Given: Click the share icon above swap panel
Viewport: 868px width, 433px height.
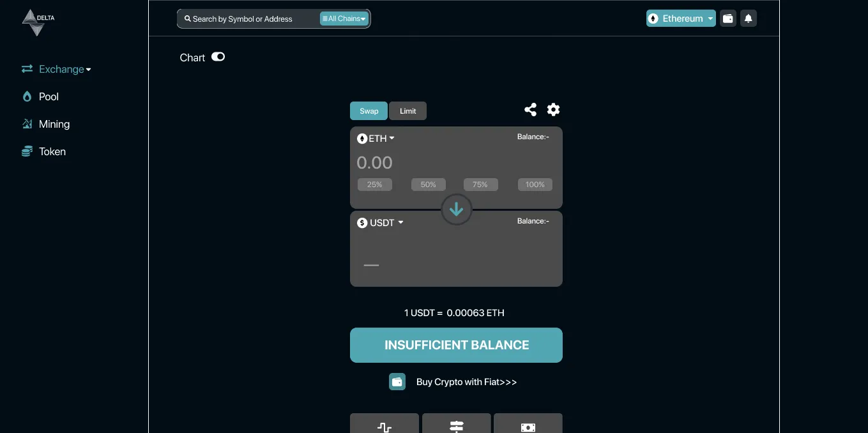Looking at the screenshot, I should (x=530, y=110).
